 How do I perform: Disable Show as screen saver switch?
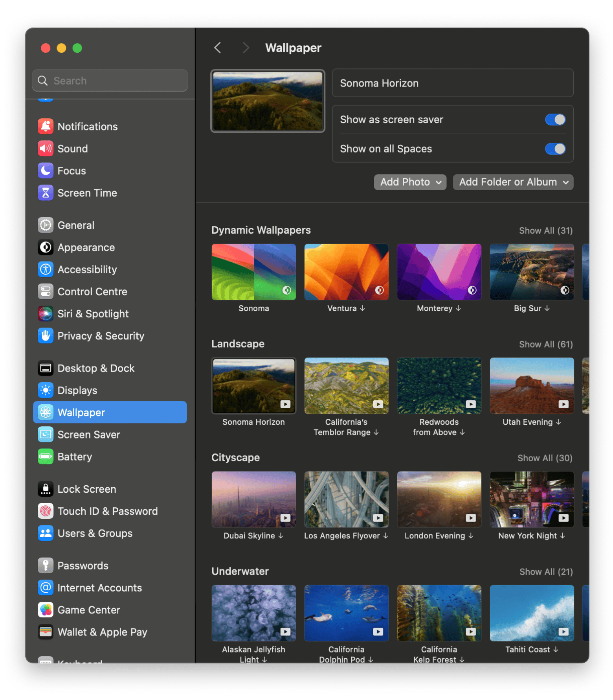coord(555,120)
